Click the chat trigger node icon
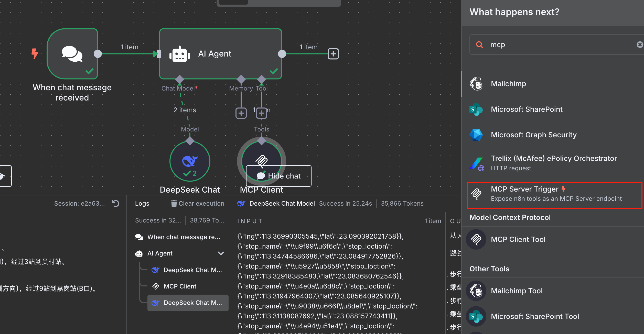This screenshot has width=644, height=334. [72, 54]
